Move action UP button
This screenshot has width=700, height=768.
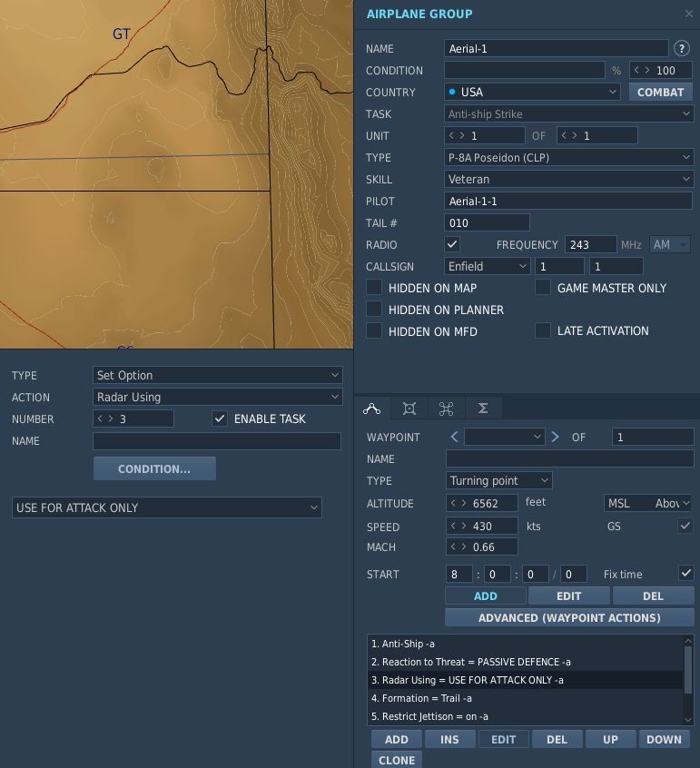click(x=610, y=739)
